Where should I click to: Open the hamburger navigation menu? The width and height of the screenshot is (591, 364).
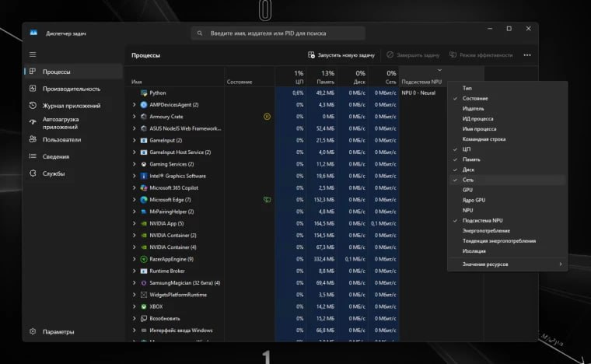pos(33,54)
